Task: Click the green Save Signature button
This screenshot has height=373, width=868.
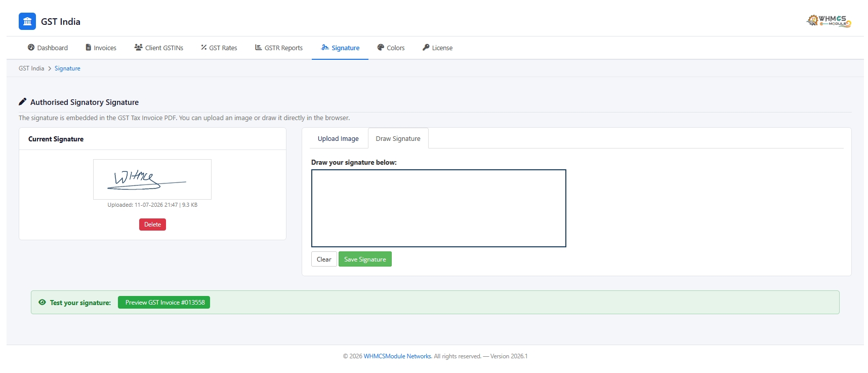Action: coord(365,259)
